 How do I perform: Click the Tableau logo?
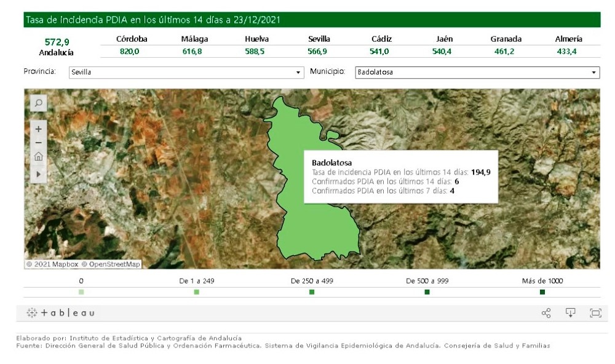[x=60, y=314]
